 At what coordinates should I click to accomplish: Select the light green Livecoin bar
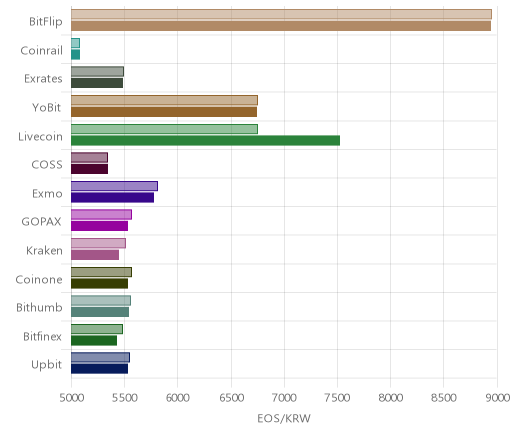(x=164, y=129)
